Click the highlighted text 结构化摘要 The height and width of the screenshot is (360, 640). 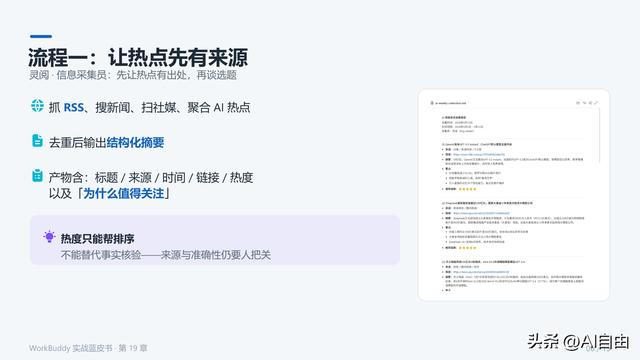point(135,142)
